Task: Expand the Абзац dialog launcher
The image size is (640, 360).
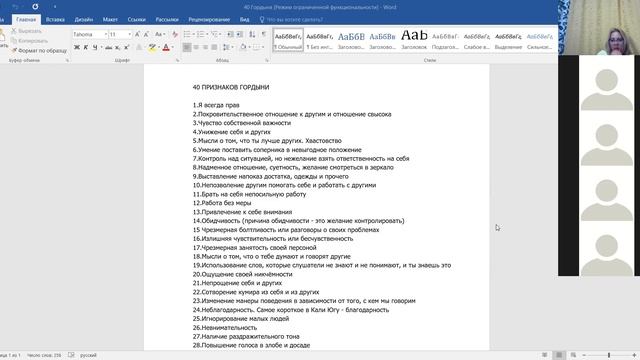Action: click(267, 60)
